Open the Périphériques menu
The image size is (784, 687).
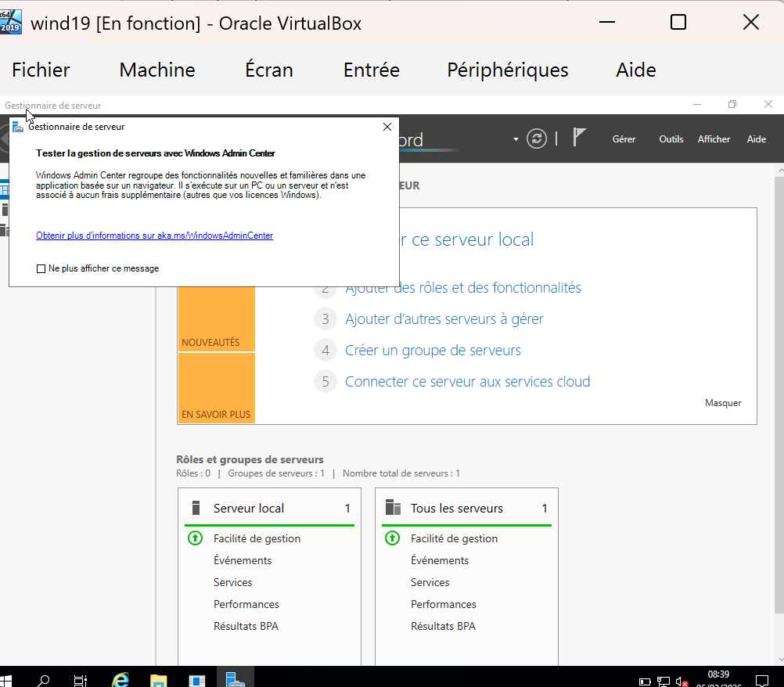508,70
